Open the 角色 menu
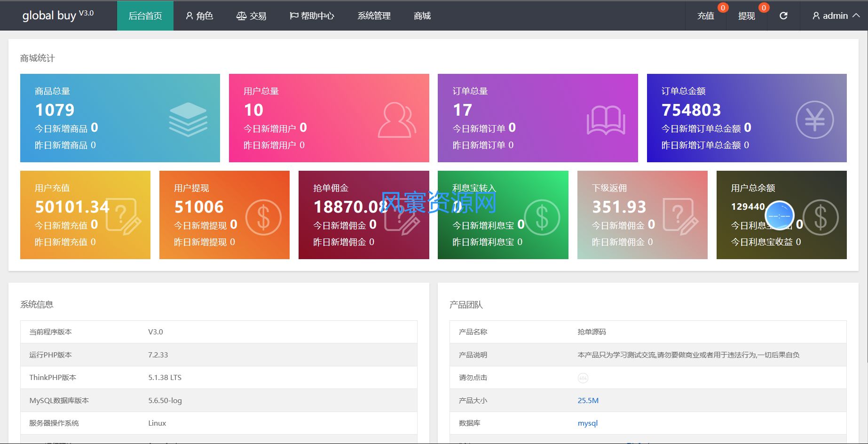Viewport: 868px width, 444px height. pyautogui.click(x=199, y=16)
